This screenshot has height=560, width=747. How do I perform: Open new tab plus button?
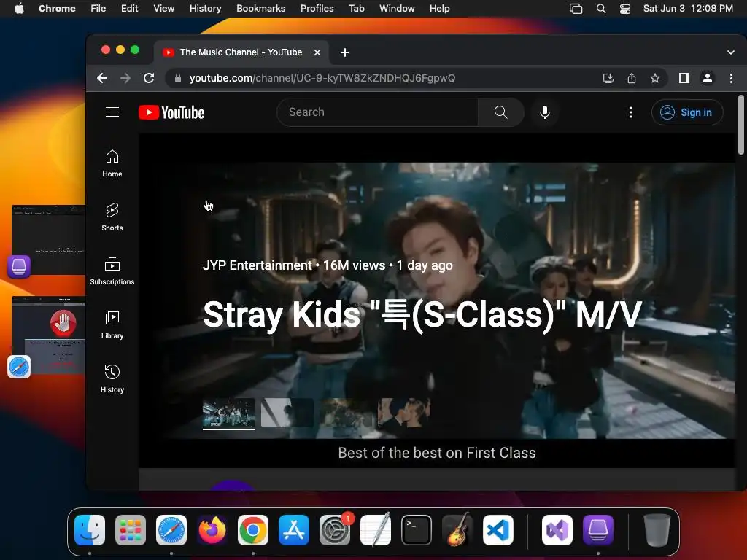pyautogui.click(x=345, y=52)
